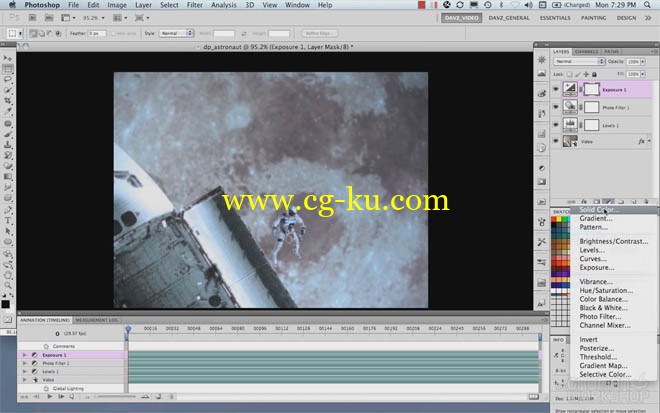
Task: Toggle Lock transparent pixels checkbox
Action: pyautogui.click(x=570, y=75)
